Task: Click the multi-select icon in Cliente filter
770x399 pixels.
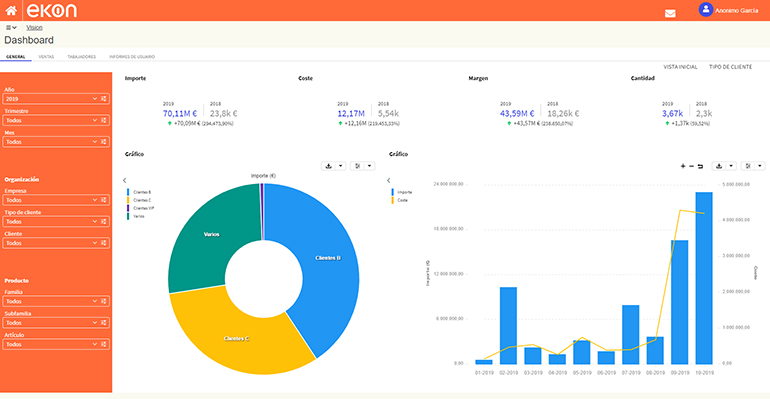Action: pos(104,243)
